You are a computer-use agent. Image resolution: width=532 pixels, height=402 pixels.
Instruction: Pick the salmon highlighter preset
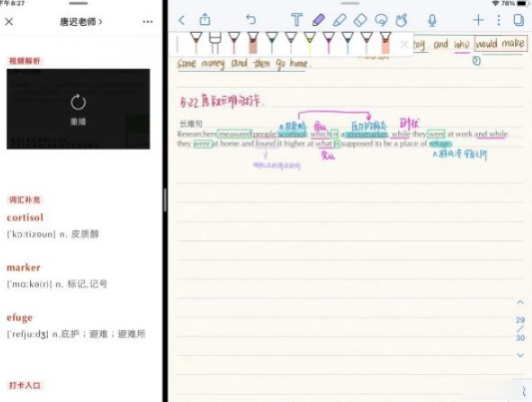pyautogui.click(x=385, y=43)
